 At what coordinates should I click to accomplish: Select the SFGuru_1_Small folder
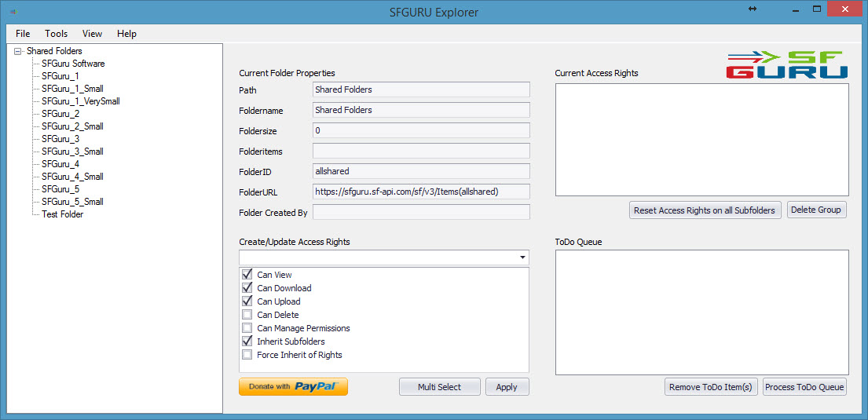coord(72,89)
